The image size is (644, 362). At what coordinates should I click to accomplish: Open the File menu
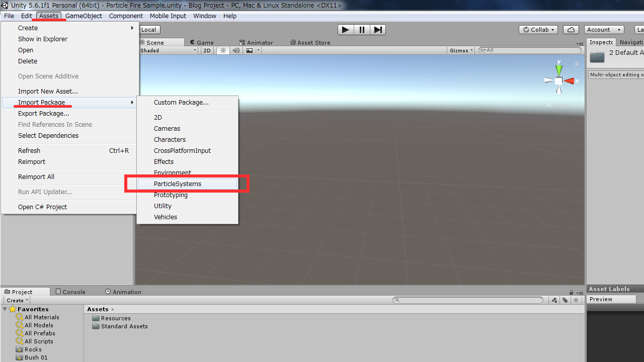(9, 16)
